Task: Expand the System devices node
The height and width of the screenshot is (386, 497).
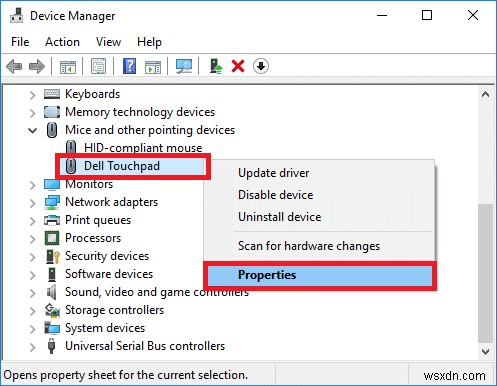Action: point(32,329)
